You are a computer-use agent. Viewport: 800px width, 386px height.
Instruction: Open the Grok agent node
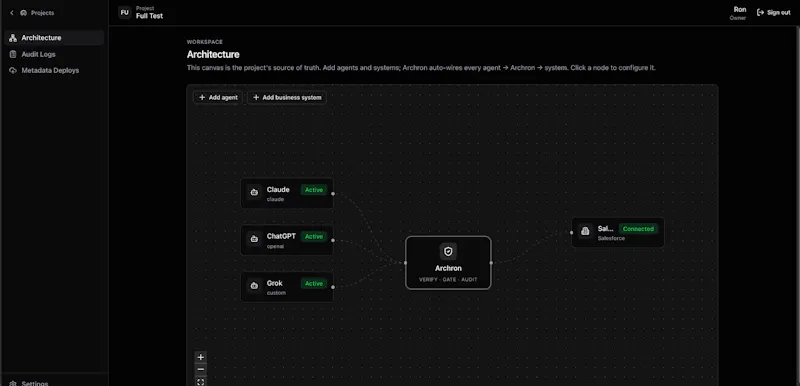[x=287, y=287]
